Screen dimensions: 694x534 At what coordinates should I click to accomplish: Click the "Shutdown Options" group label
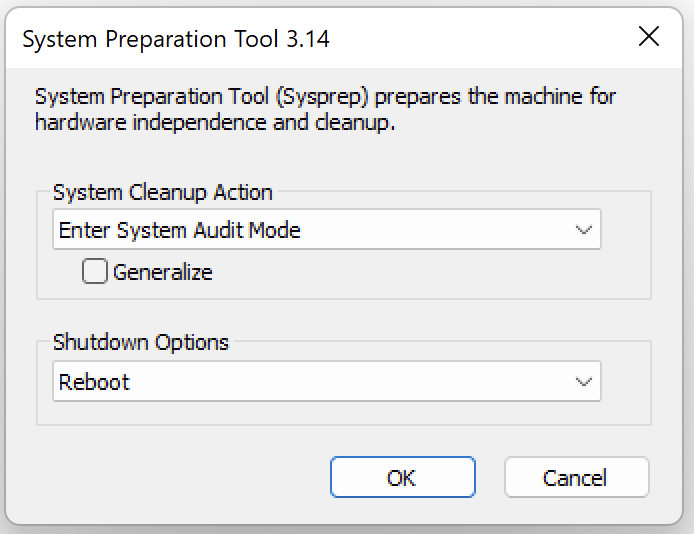[141, 342]
